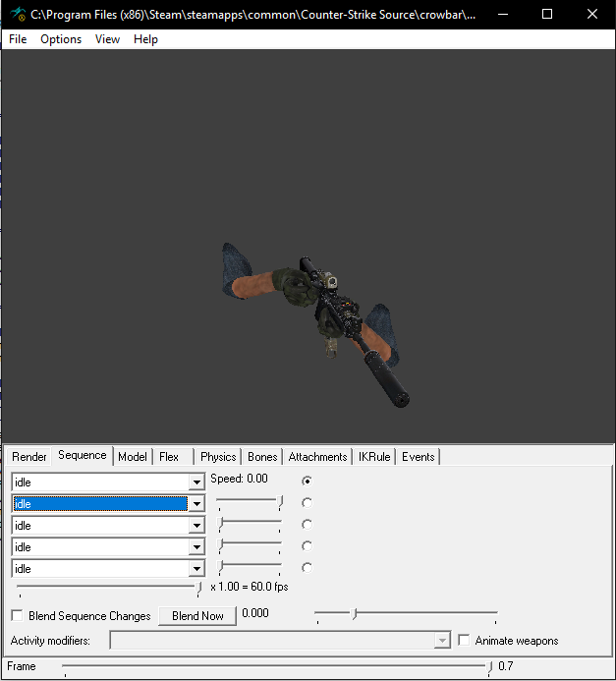Adjust the playback speed fps slider
The height and width of the screenshot is (681, 616).
click(x=109, y=589)
